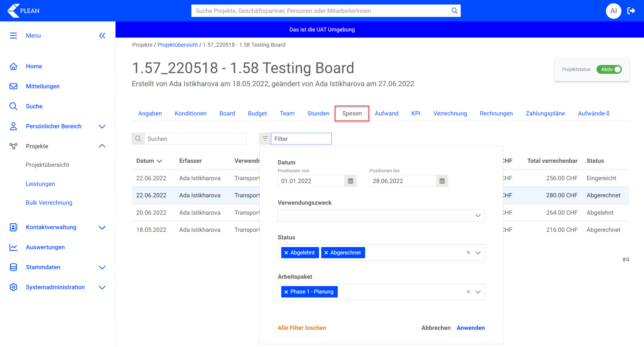Open calendar picker for Positionen von
The width and height of the screenshot is (644, 347).
350,181
